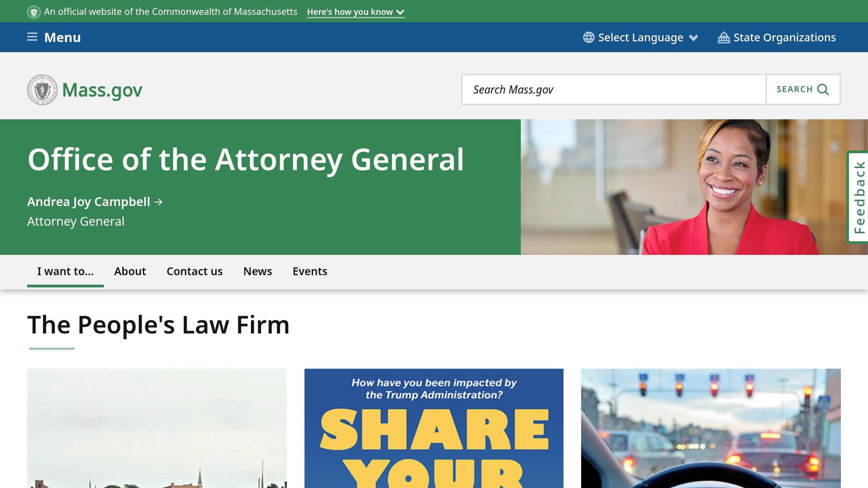Open the hamburger Menu icon
The image size is (868, 488).
point(32,37)
